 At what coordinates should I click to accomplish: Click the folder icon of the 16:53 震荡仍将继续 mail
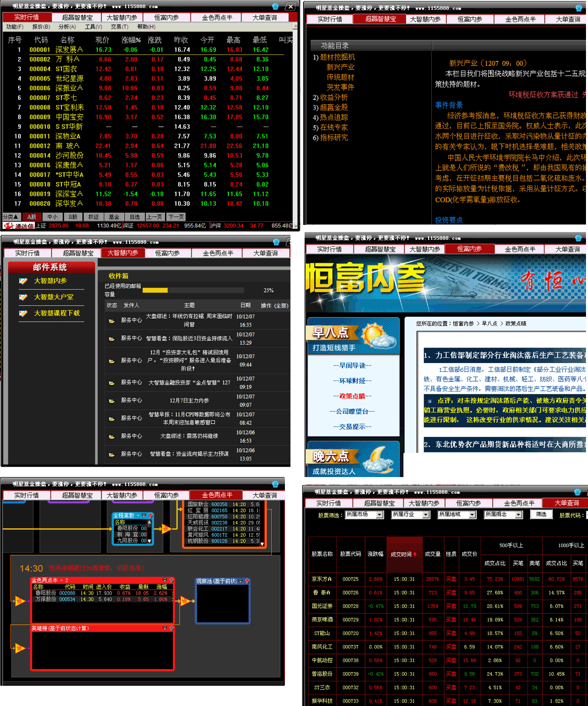[x=111, y=436]
